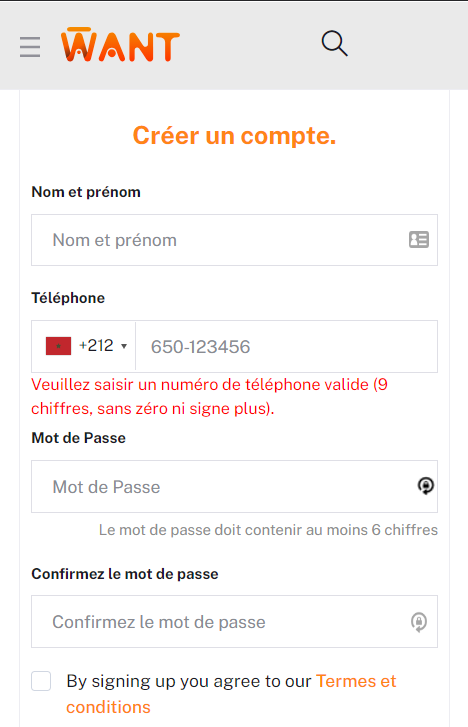
Task: Click the Confirmez le mot de passe label
Action: pos(125,574)
